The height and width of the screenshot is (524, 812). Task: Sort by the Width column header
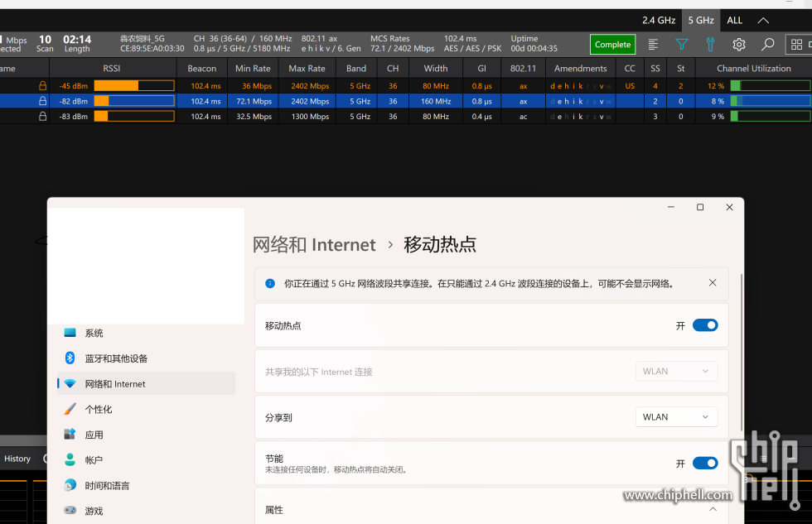click(436, 68)
